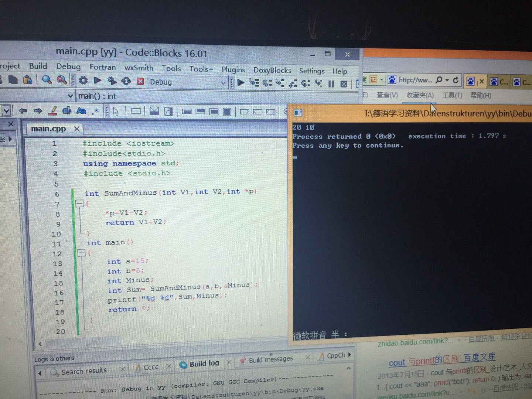Screen dimensions: 532x399
Task: Click the Build gear icon
Action: pos(83,80)
